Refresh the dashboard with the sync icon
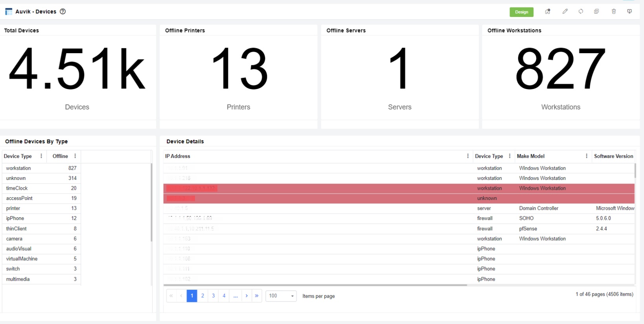This screenshot has width=644, height=324. click(581, 11)
